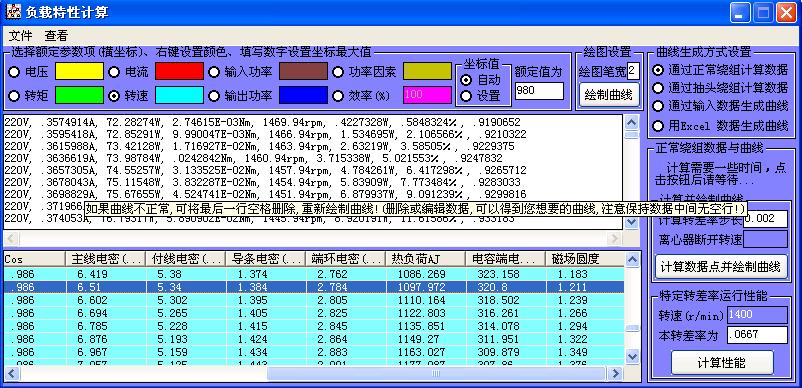Click the 转速(r/min) field showing 1400
Viewport: 802px width, 388px height.
coord(758,315)
